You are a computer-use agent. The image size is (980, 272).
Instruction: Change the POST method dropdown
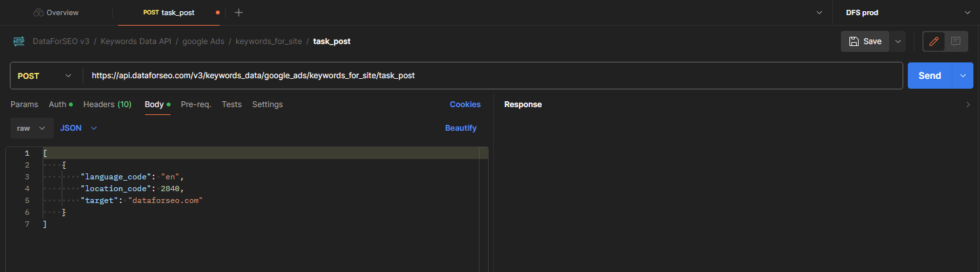click(45, 76)
